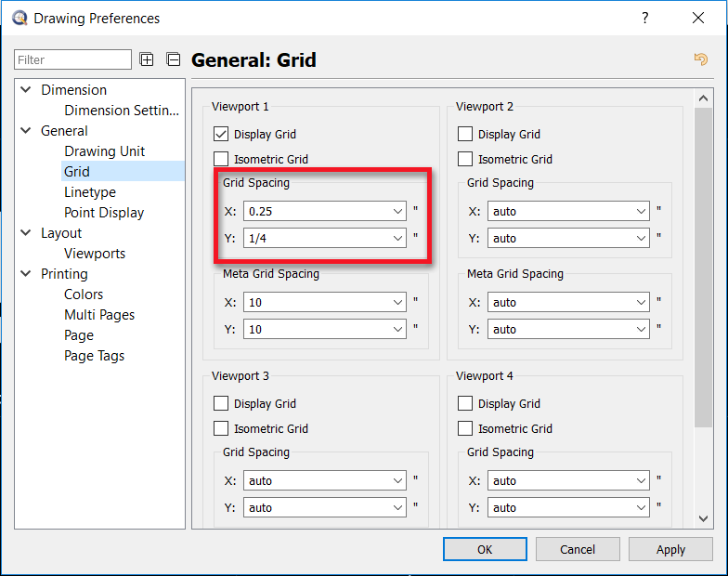
Task: Click the restore defaults arrow icon
Action: pyautogui.click(x=701, y=59)
